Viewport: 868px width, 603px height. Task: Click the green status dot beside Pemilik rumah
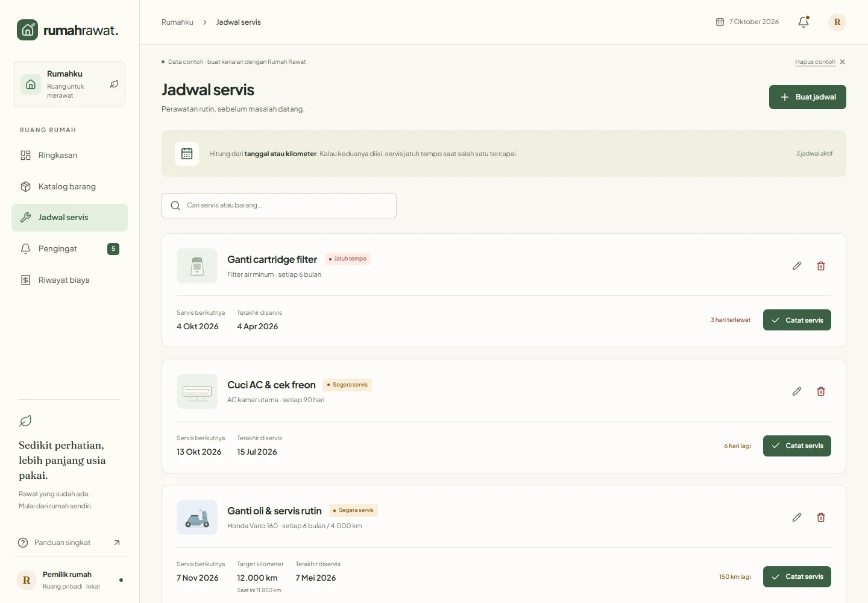(x=121, y=580)
